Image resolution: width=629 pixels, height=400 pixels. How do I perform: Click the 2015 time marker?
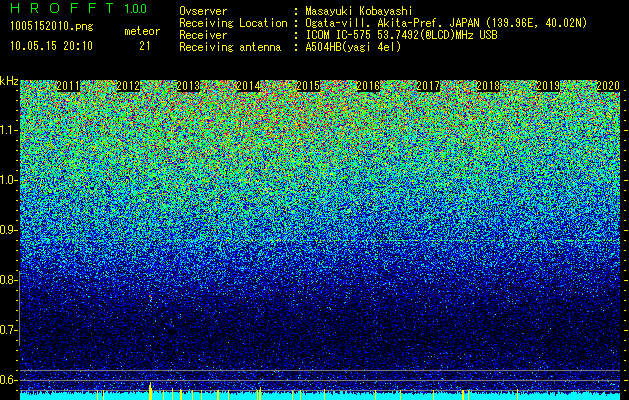click(308, 86)
